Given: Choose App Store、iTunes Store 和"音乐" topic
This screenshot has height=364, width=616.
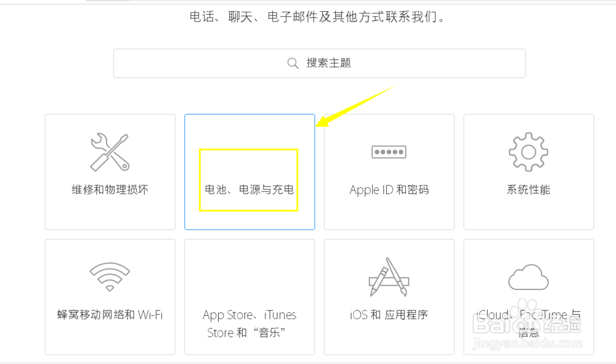Looking at the screenshot, I should pos(249,323).
